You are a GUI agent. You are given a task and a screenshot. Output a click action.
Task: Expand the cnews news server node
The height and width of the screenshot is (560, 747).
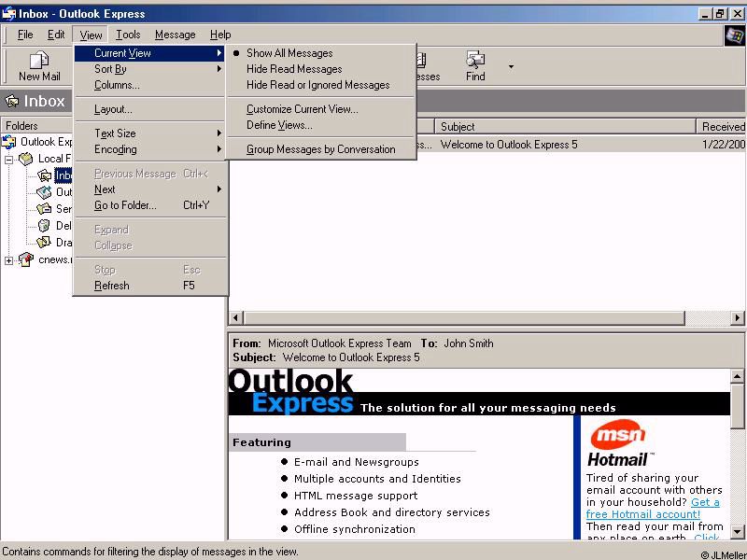click(9, 260)
